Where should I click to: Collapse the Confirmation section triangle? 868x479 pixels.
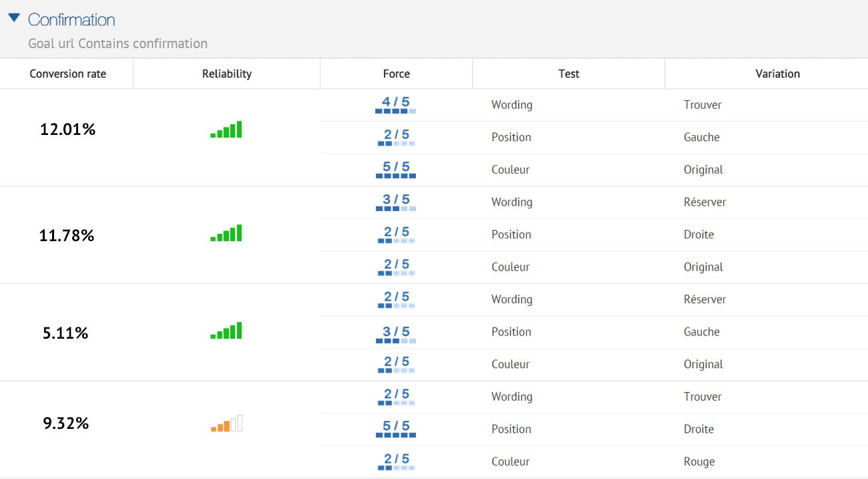14,18
